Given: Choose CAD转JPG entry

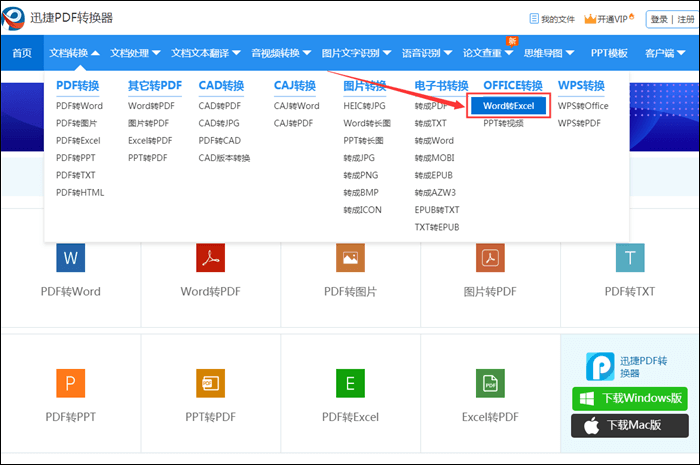Looking at the screenshot, I should (x=219, y=123).
